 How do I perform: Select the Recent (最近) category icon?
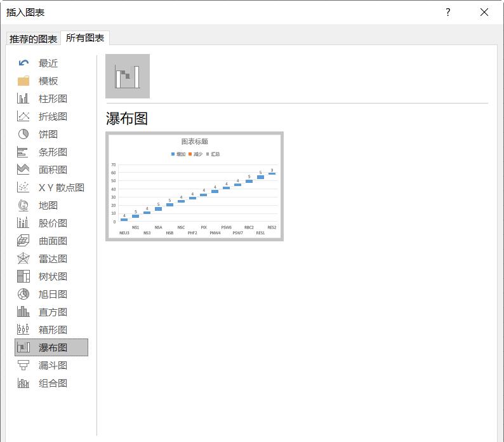tap(23, 63)
